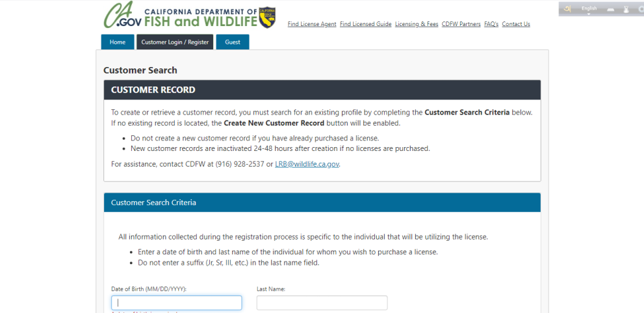The image size is (644, 313).
Task: Focus the Date of Birth input field
Action: (x=177, y=303)
